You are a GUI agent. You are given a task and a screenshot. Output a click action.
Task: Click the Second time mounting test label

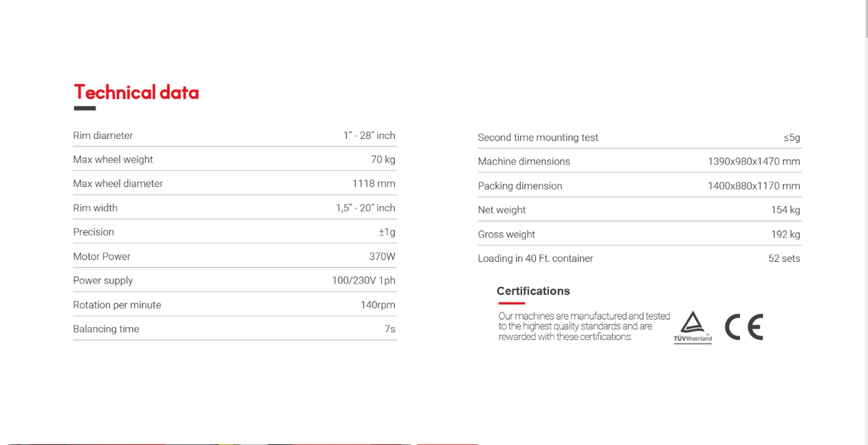click(538, 137)
